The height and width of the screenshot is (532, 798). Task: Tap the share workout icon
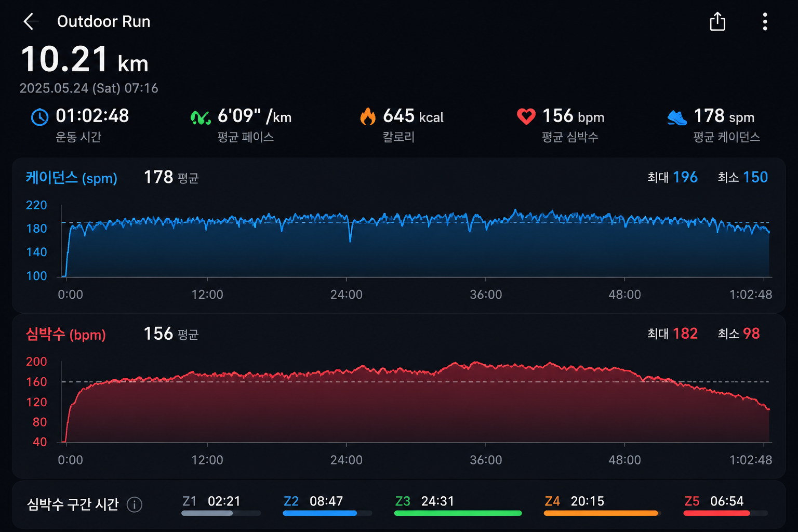[x=717, y=21]
